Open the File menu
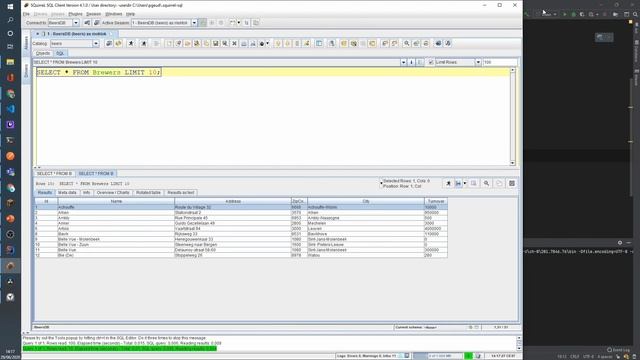The image size is (640, 360). point(26,14)
